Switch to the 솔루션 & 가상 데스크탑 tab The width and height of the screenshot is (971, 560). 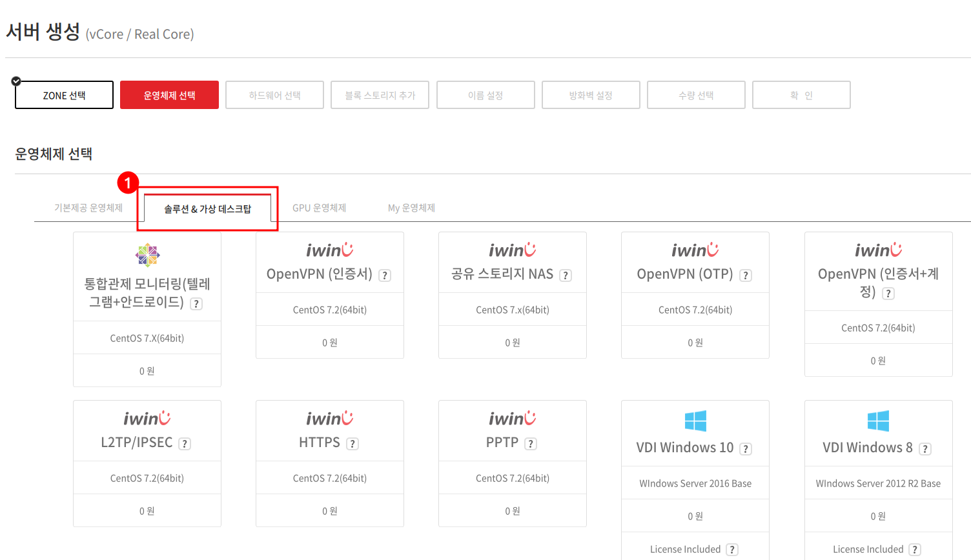(x=207, y=208)
